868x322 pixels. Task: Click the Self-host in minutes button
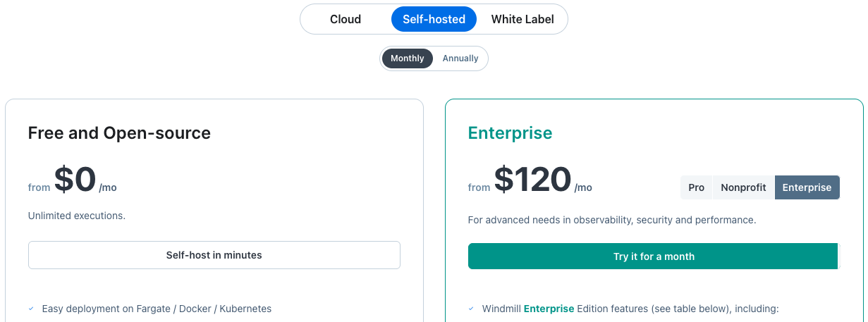(x=214, y=255)
